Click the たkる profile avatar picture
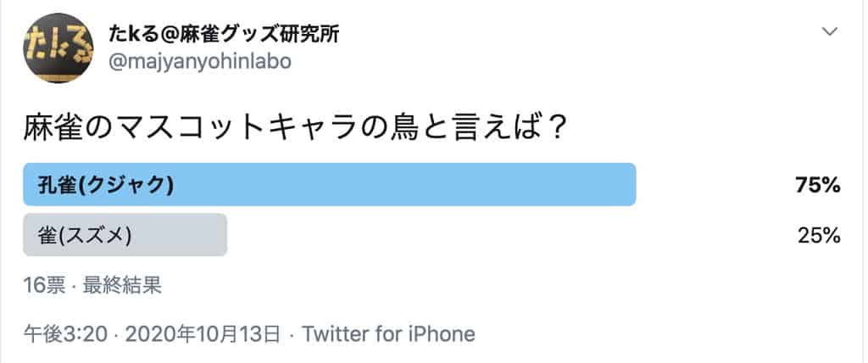Screen dimensions: 868x363 click(x=58, y=47)
